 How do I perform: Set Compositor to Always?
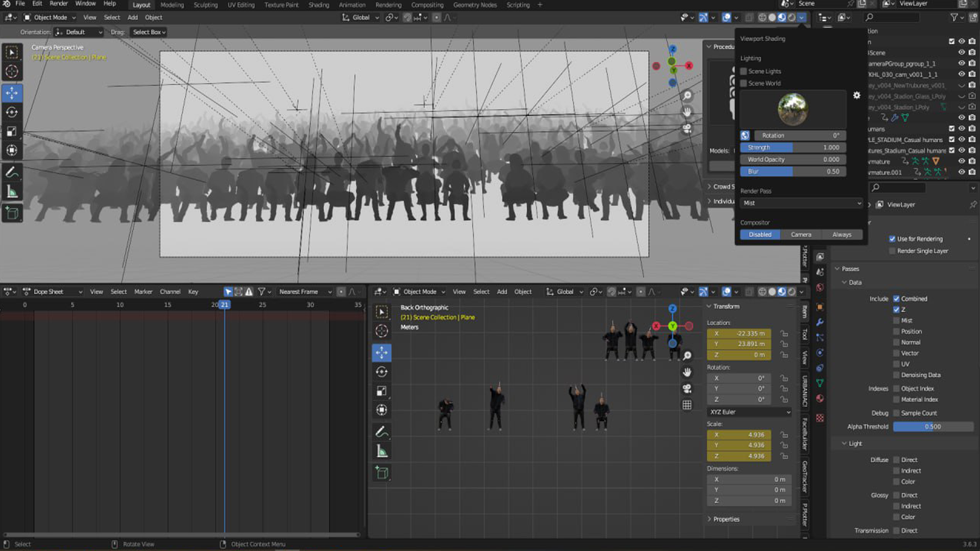[x=842, y=235]
